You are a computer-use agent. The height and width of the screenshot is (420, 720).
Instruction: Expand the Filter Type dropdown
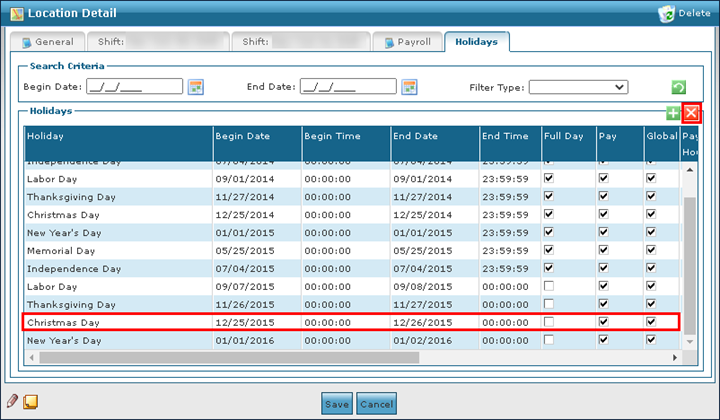[x=578, y=87]
